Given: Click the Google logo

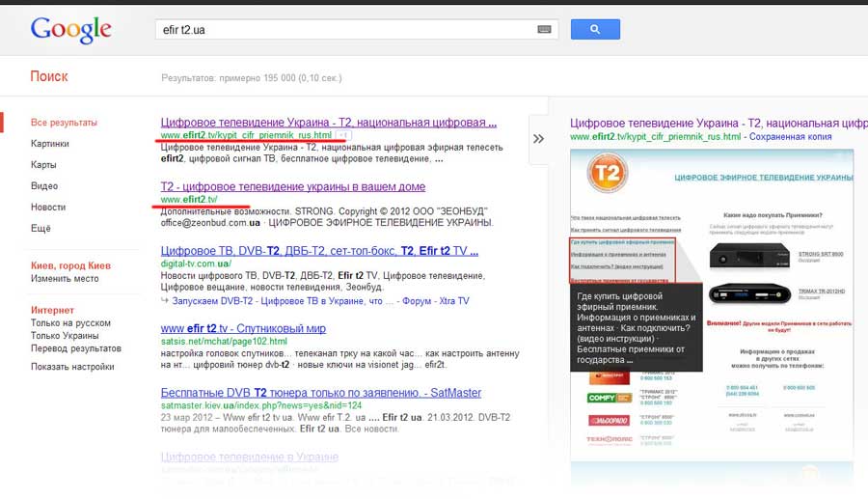Looking at the screenshot, I should pos(70,29).
